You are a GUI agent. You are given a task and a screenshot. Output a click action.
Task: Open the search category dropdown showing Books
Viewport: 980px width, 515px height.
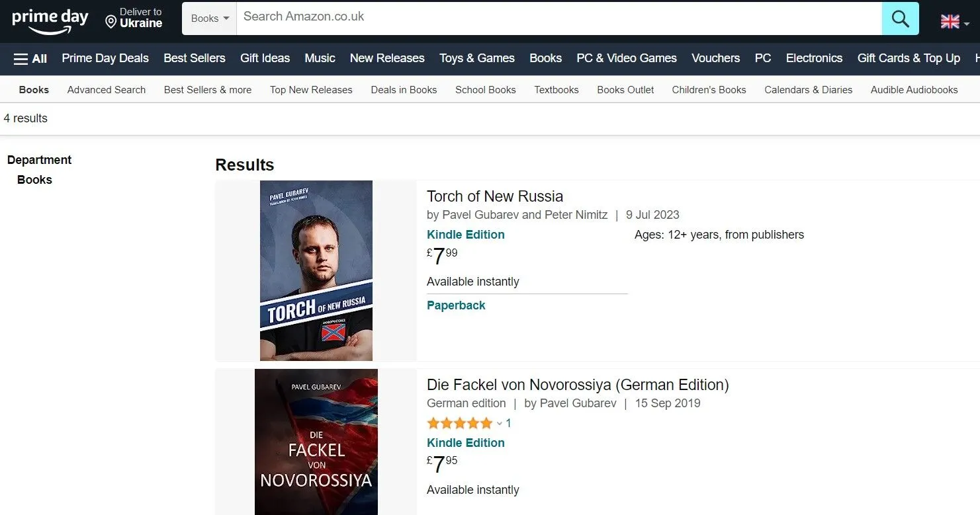click(208, 19)
